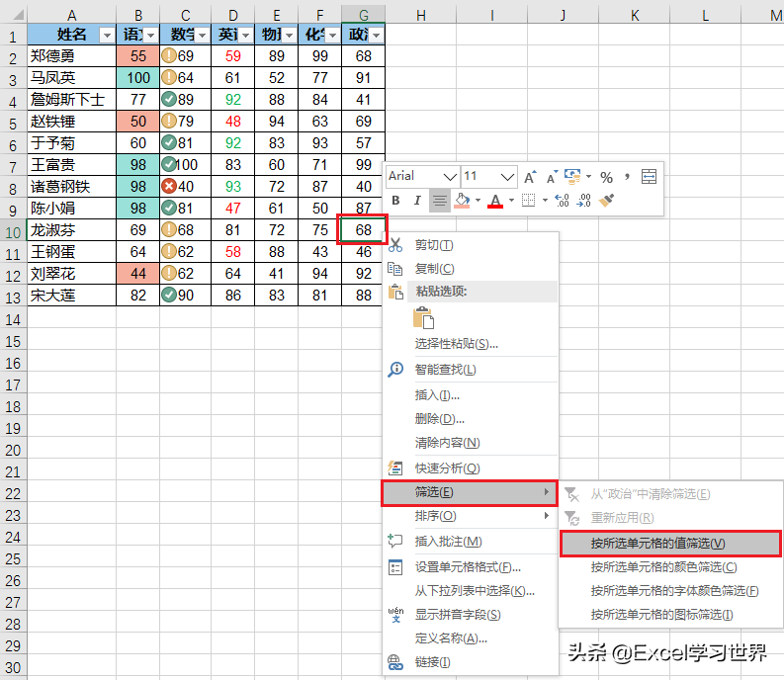The image size is (784, 680).
Task: Expand the font color dropdown arrow
Action: coord(511,201)
